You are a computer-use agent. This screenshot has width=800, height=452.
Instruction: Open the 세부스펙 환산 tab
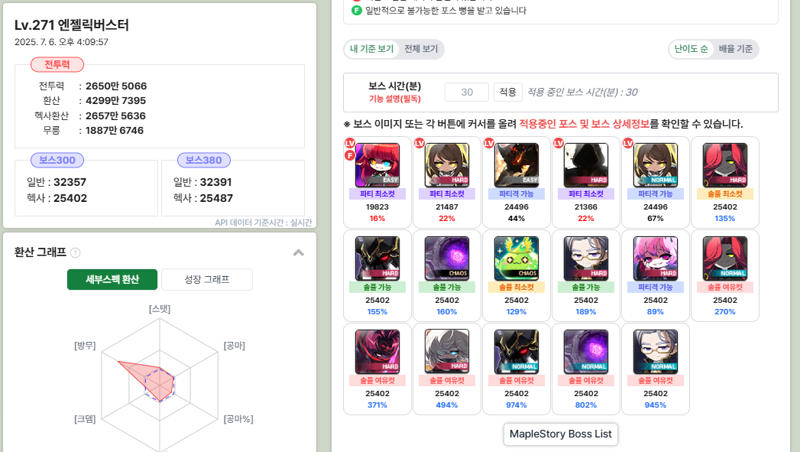click(112, 280)
